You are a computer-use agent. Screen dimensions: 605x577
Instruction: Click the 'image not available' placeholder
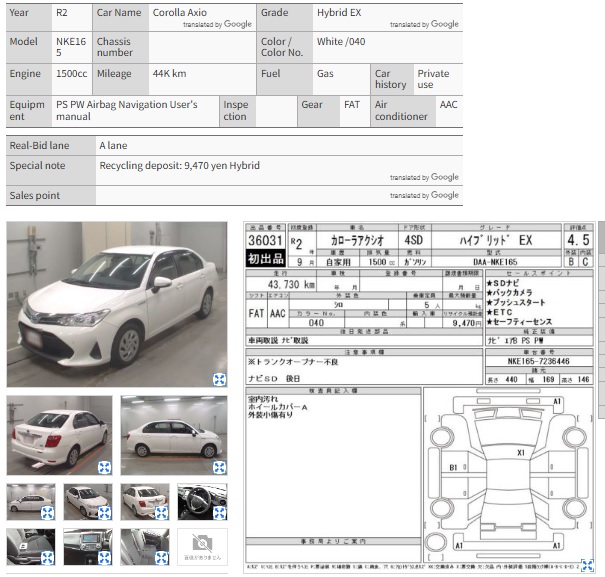pos(202,547)
